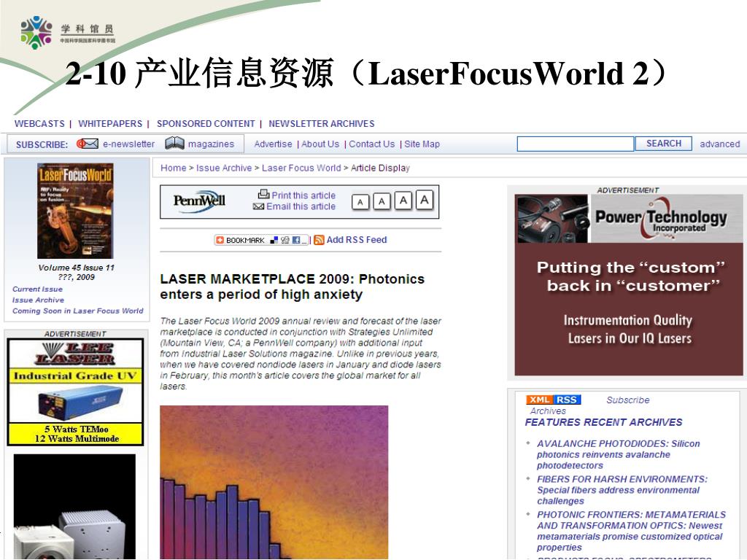Image resolution: width=747 pixels, height=560 pixels.
Task: Open the Current Issue link
Action: (x=38, y=289)
